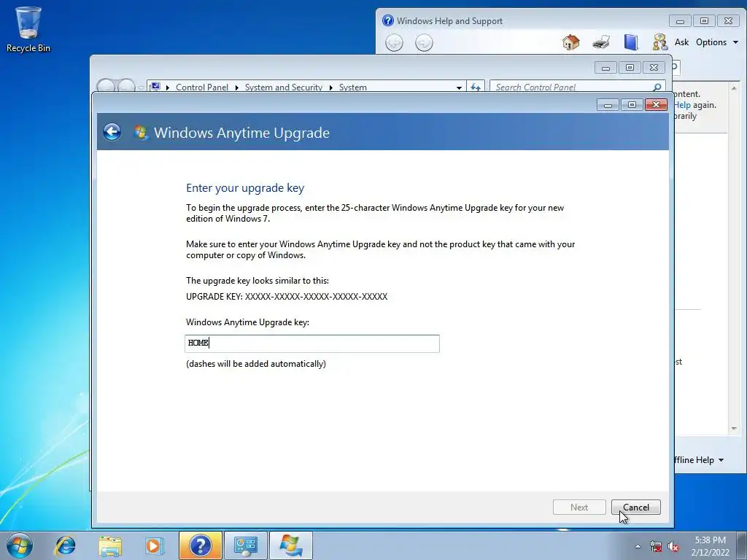Maximize the Windows Anytime Upgrade window
747x560 pixels.
pyautogui.click(x=632, y=104)
